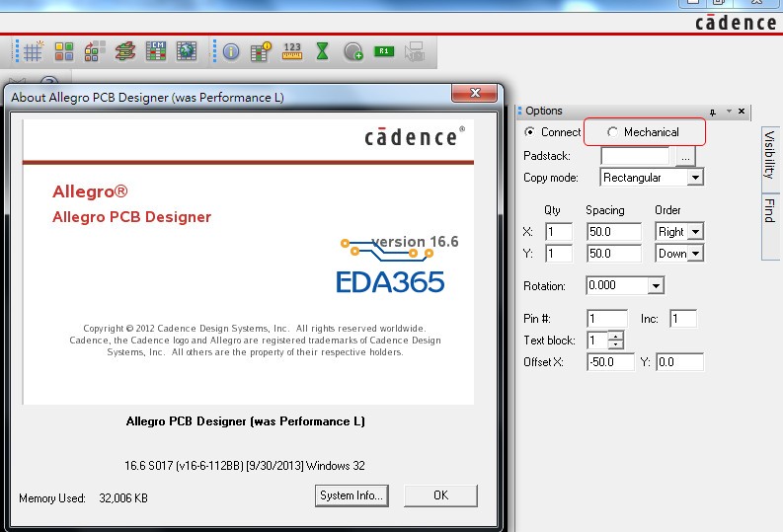Open Constraint Manager CM spreadsheet icon
This screenshot has width=783, height=532.
point(156,51)
